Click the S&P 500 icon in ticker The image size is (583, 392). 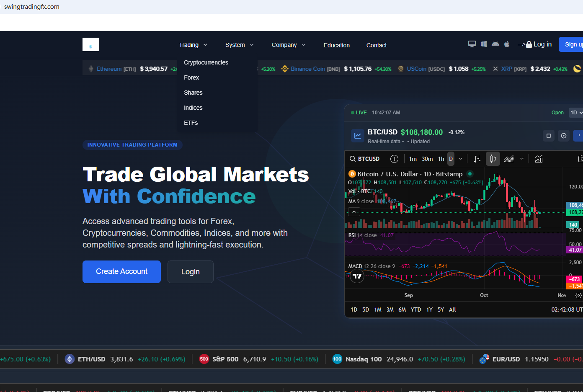click(x=204, y=359)
